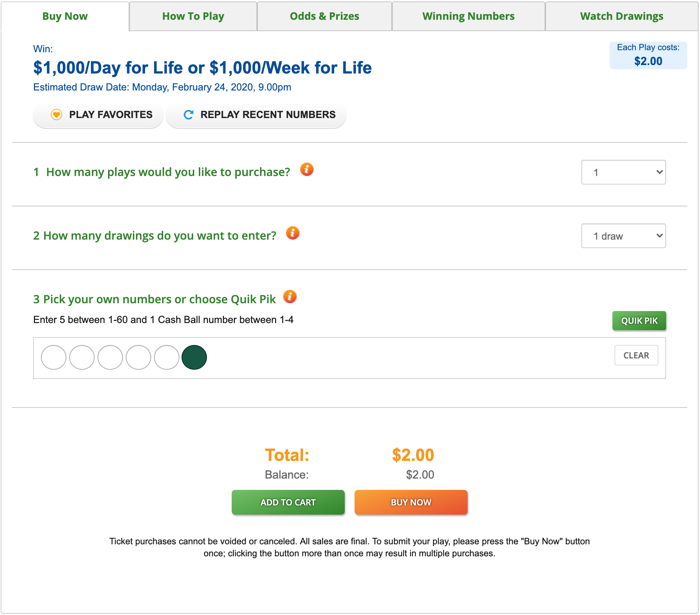700x615 pixels.
Task: Click the Quik Pik button icon
Action: pyautogui.click(x=639, y=320)
